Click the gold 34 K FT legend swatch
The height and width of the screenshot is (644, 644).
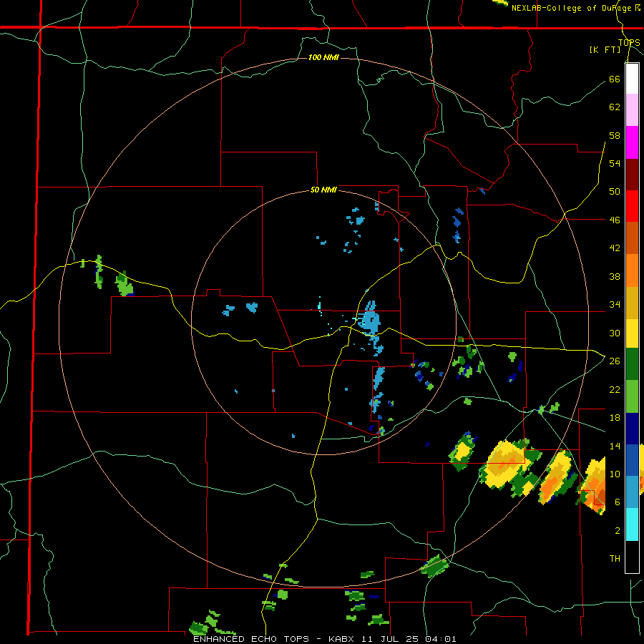[632, 303]
